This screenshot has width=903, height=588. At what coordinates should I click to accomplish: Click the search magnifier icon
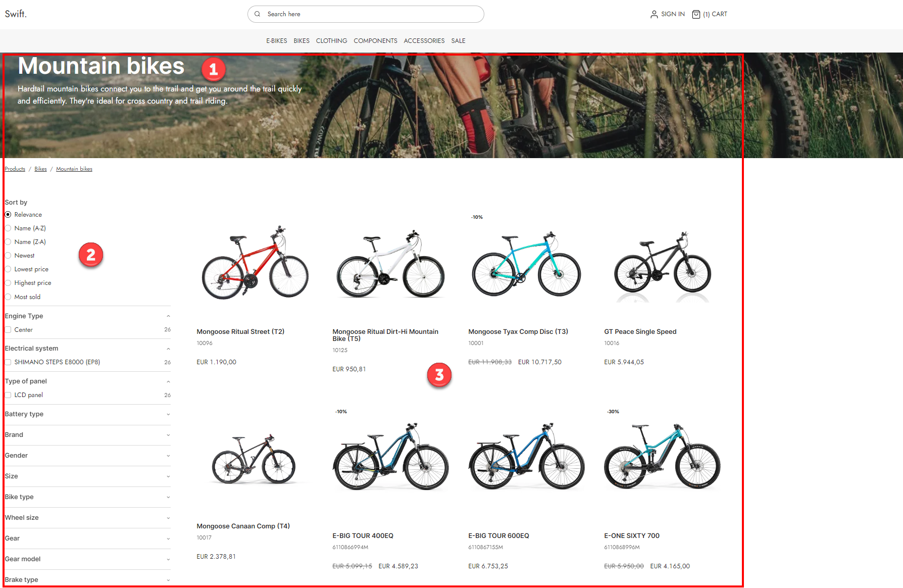tap(257, 14)
